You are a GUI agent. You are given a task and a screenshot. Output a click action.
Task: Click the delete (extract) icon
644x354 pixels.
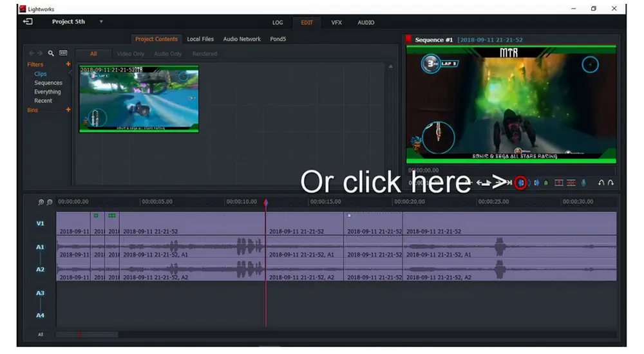tap(571, 183)
